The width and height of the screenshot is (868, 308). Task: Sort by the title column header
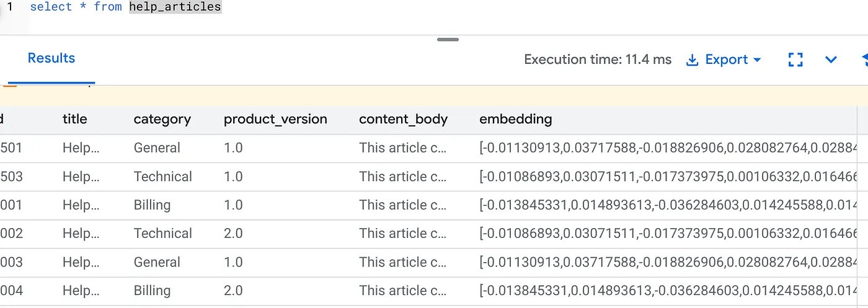pos(75,119)
